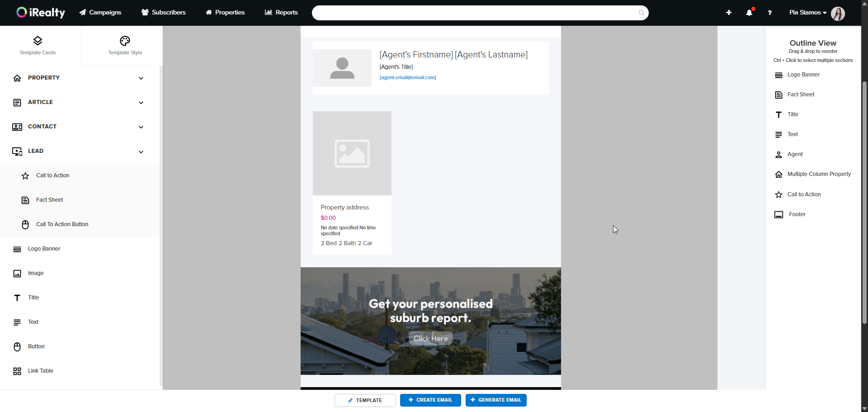The image size is (868, 412).
Task: Click the notification bell icon
Action: [x=749, y=13]
